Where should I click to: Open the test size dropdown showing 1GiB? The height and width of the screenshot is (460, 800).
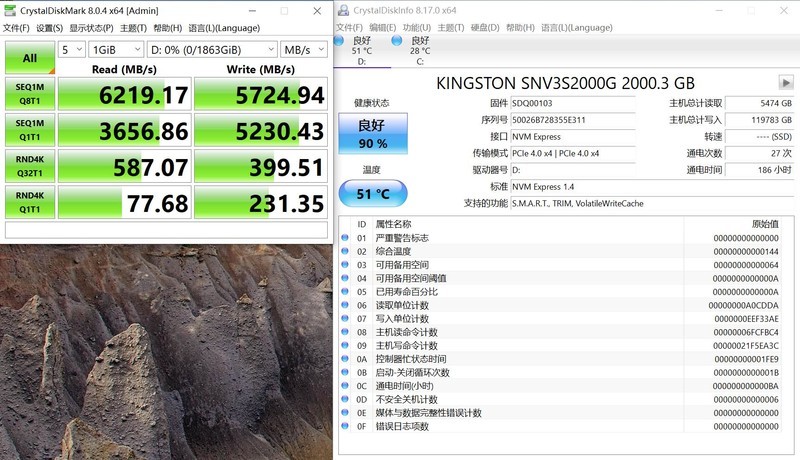click(x=116, y=49)
